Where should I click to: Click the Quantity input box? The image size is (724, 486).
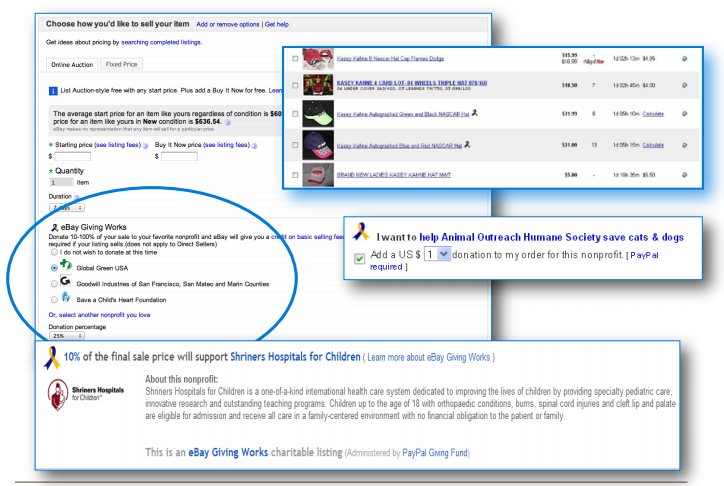[x=61, y=183]
